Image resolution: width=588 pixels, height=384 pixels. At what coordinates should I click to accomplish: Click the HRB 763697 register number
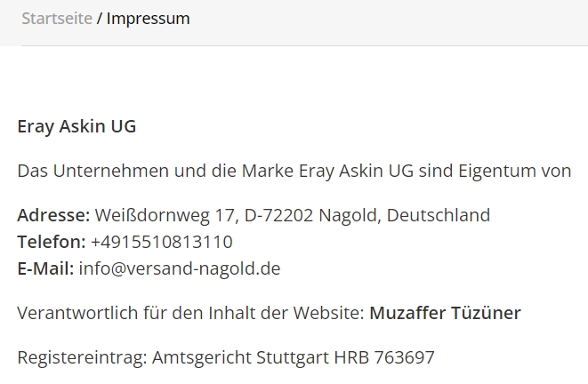coord(384,357)
